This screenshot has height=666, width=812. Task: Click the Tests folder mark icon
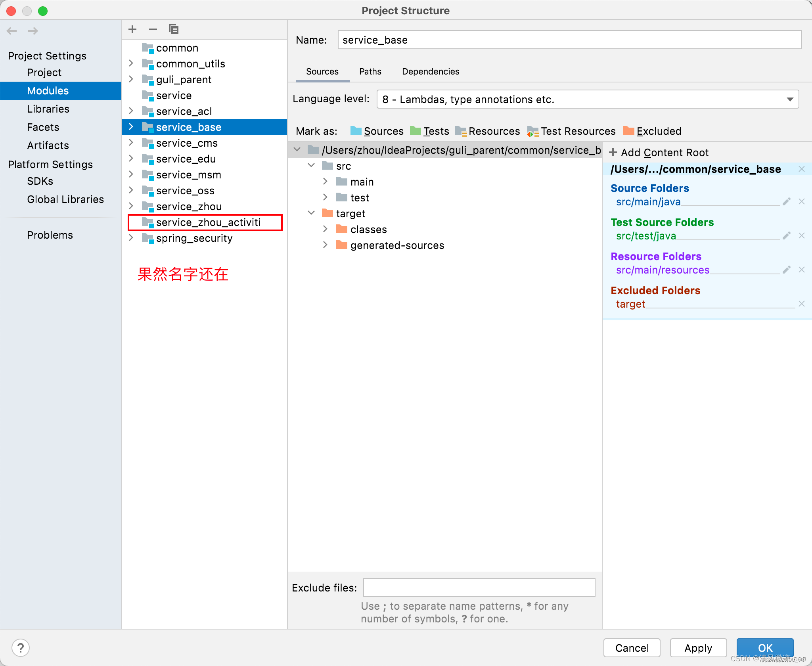[416, 131]
